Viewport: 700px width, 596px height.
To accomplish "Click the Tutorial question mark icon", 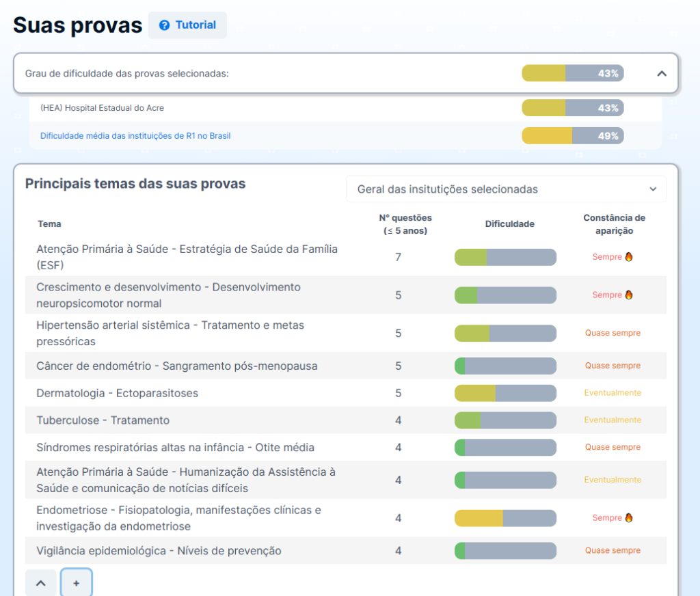I will (x=164, y=25).
